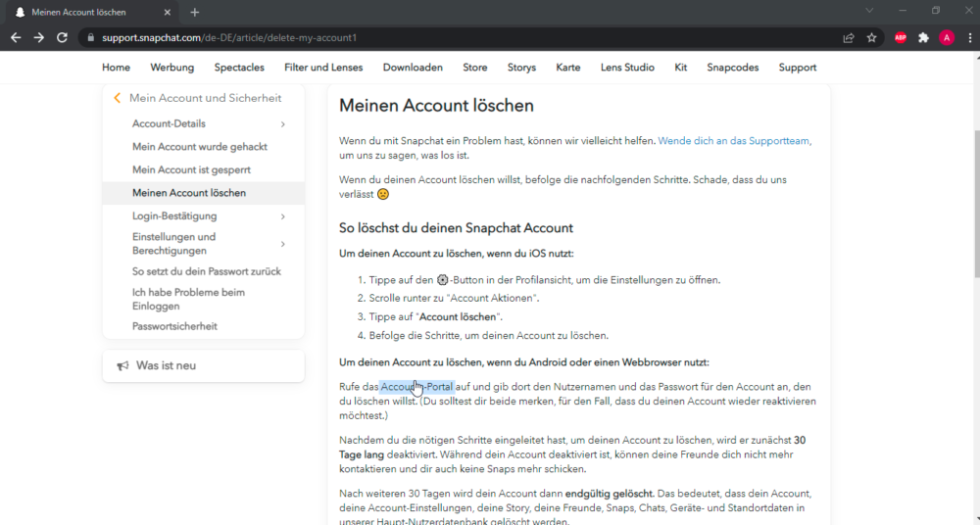Open the AdBlock Plus extension icon
The width and height of the screenshot is (980, 525).
pos(901,37)
